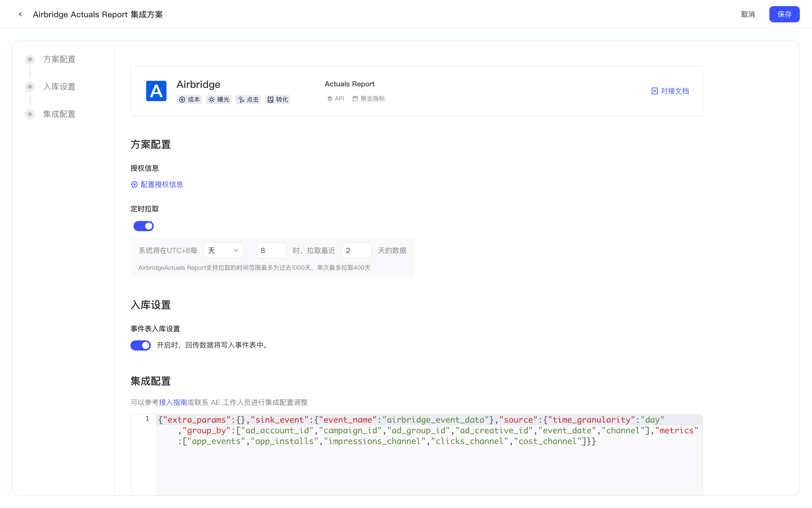Click the Actuals Report label

349,84
